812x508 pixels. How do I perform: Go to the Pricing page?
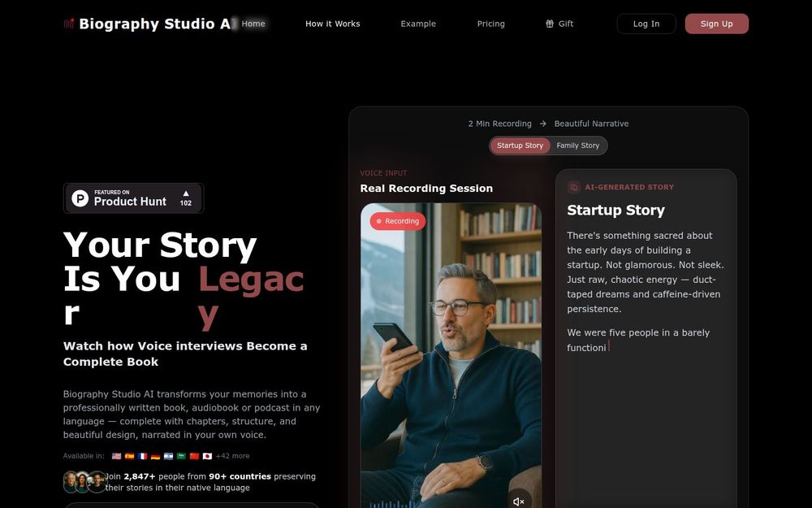tap(491, 24)
